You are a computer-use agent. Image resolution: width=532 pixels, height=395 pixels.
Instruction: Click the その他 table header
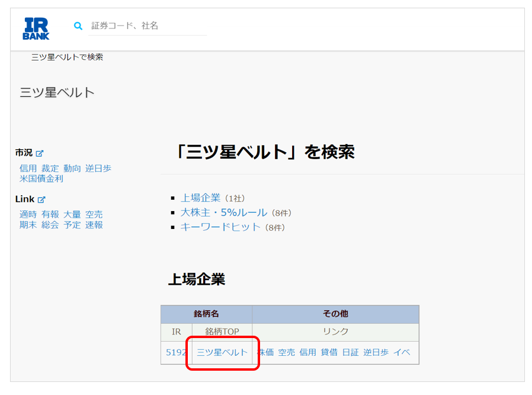[x=335, y=314]
